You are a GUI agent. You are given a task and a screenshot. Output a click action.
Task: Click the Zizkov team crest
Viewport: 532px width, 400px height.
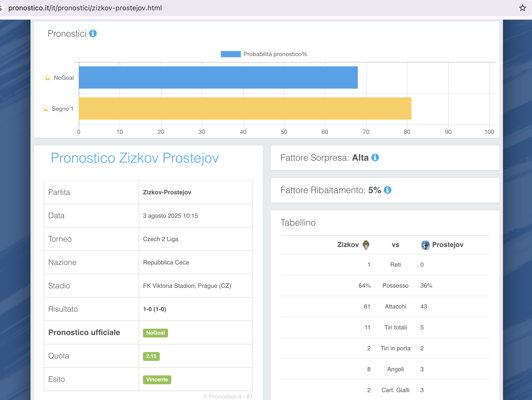tap(366, 245)
